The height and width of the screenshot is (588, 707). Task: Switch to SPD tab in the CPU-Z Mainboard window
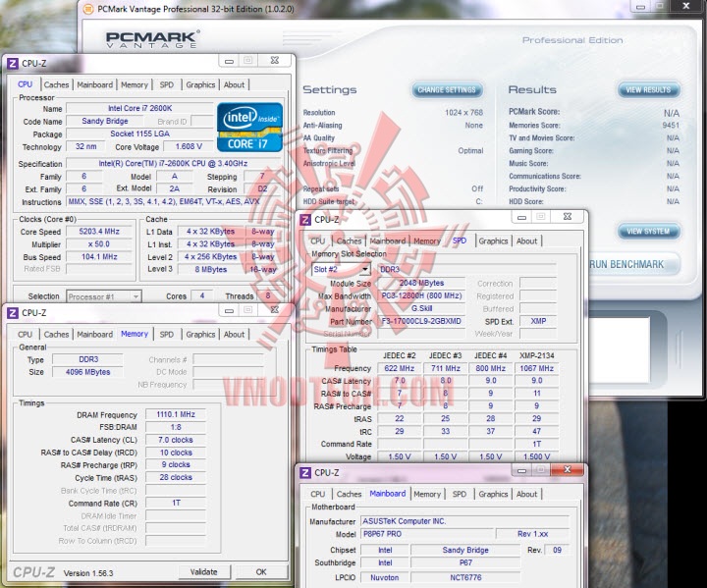pos(459,494)
